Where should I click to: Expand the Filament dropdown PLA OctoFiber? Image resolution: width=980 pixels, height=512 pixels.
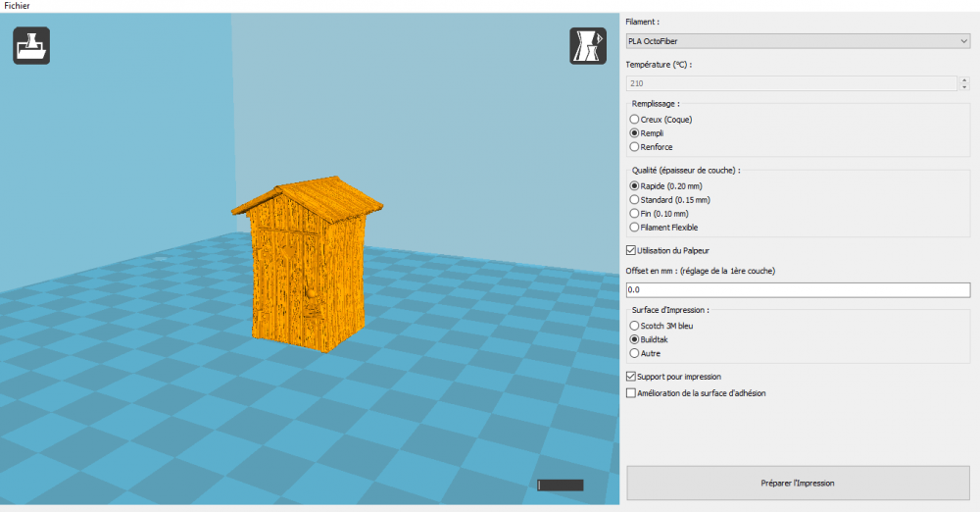tap(798, 41)
